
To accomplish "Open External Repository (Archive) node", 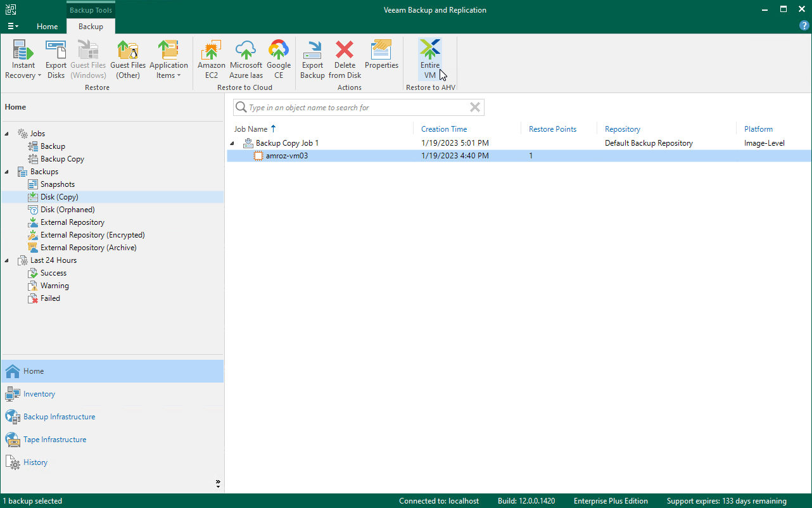I will [x=88, y=248].
